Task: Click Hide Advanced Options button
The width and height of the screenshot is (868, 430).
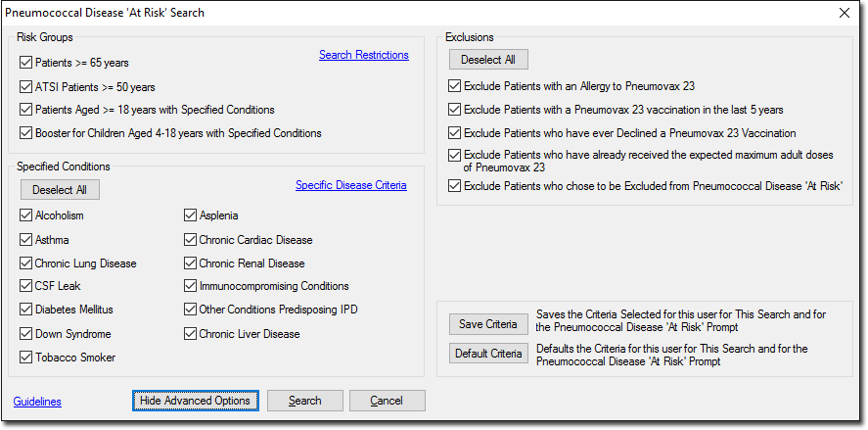Action: 196,401
